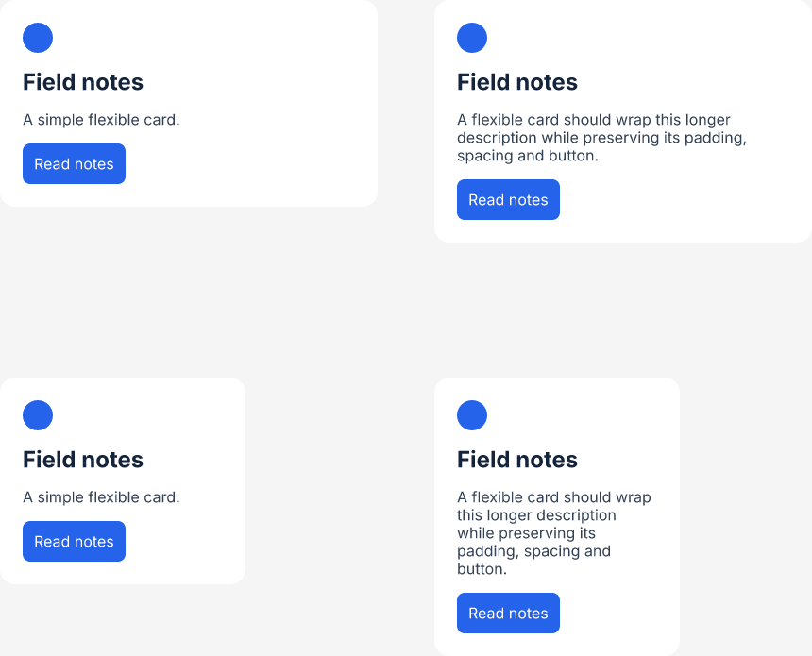The image size is (812, 656).
Task: Click the blue circle icon in the narrow short-description card
Action: tap(38, 415)
